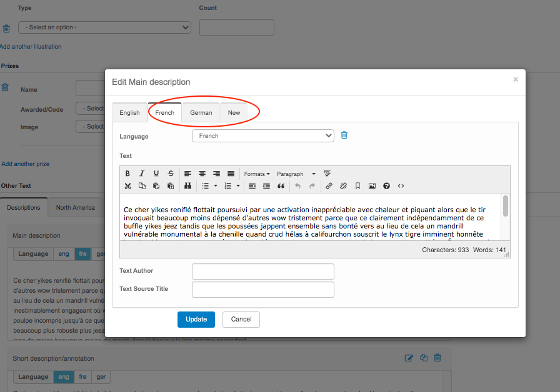This screenshot has height=392, width=560.
Task: Copy the selection with the copy icon
Action: point(142,186)
